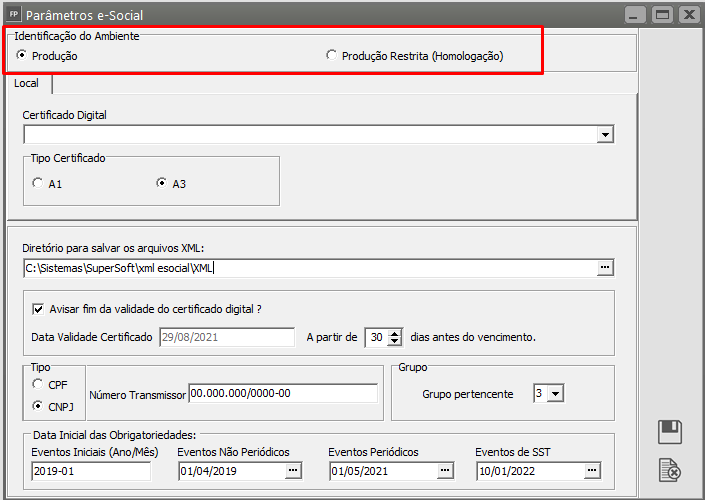Viewport: 705px width, 500px height.
Task: Click the days value 30 field
Action: point(377,337)
